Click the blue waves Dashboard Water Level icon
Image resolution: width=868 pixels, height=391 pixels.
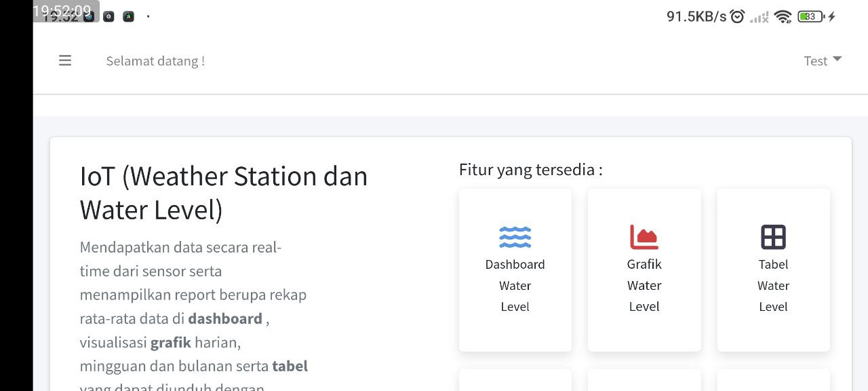[515, 237]
